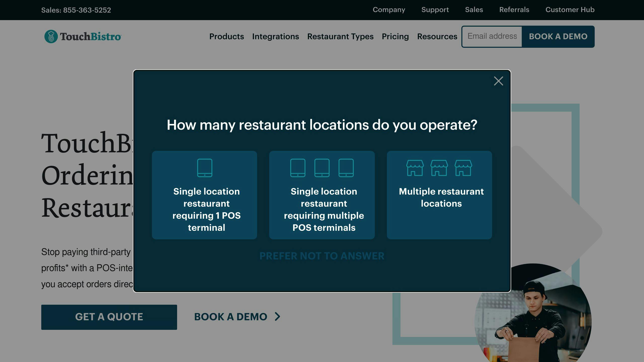Open the Referrals link
Viewport: 644px width, 362px height.
514,10
